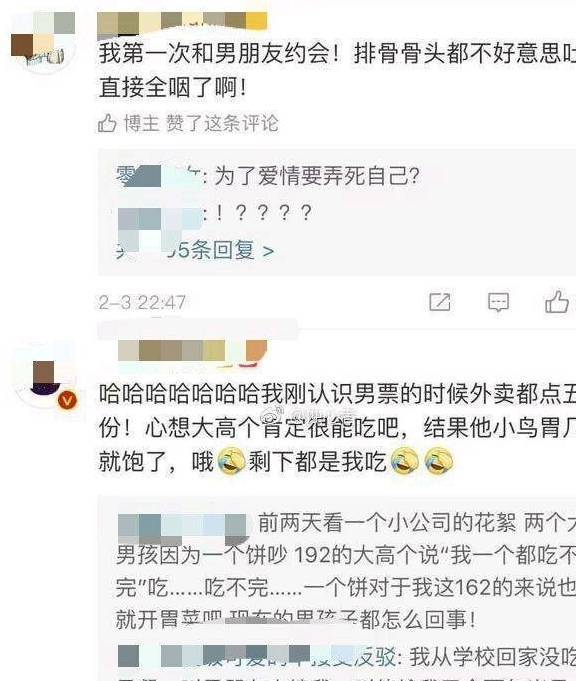576x681 pixels.
Task: Click the thumbs-up icon beside 博主赞了这条评论
Action: coord(107,123)
